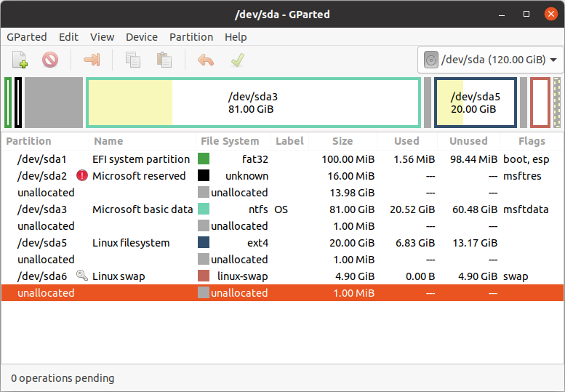The height and width of the screenshot is (392, 565).
Task: Select the red linux-swap block in disk map
Action: tap(540, 103)
